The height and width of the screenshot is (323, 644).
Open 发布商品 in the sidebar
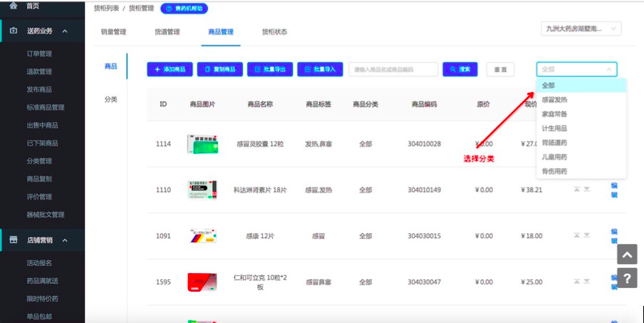39,90
